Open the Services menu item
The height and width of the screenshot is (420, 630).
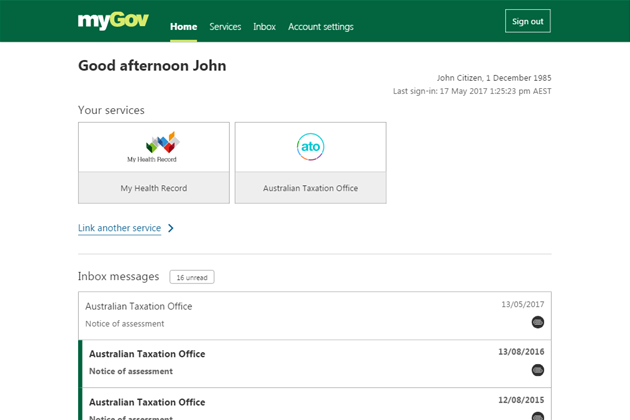click(x=225, y=27)
